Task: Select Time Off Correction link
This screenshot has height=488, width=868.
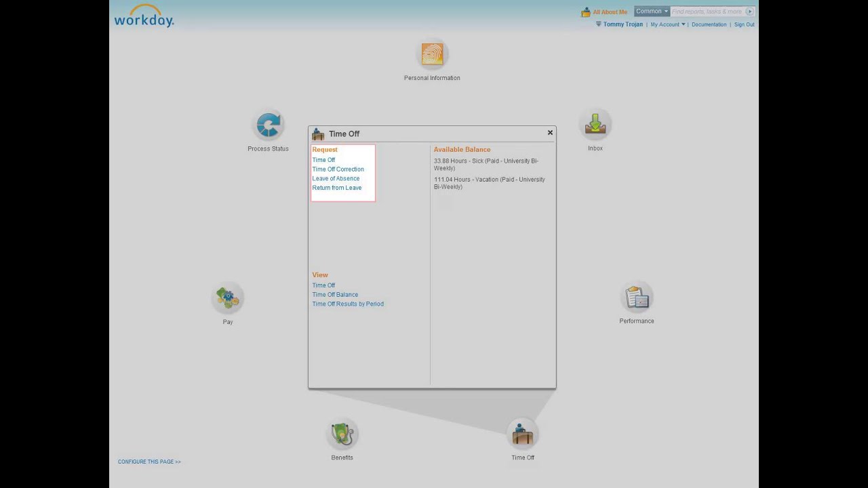Action: [x=338, y=169]
